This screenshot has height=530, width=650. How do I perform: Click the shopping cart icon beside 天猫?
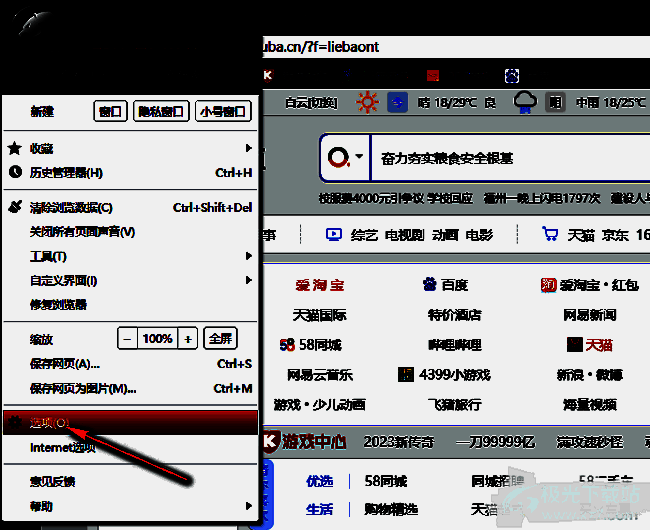[550, 235]
